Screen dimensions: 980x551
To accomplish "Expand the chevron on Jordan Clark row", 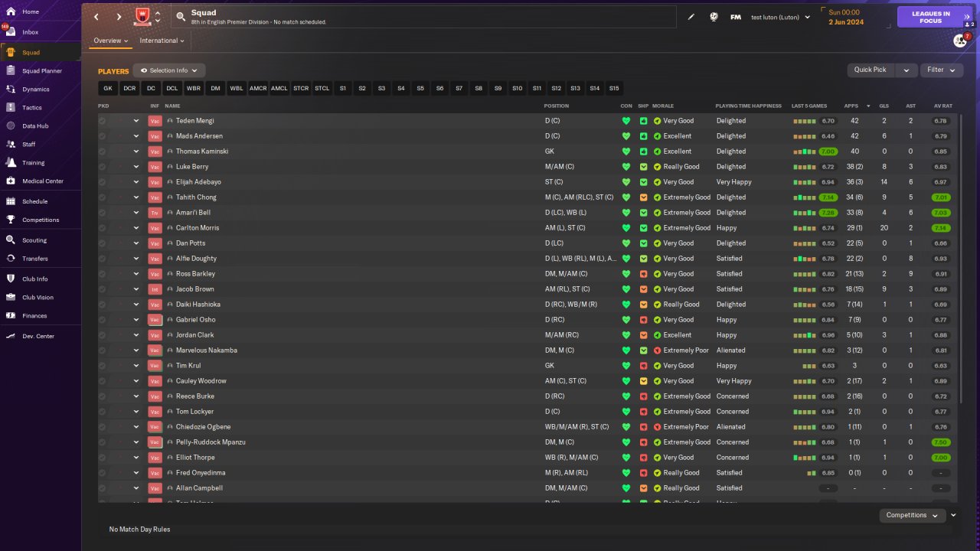I will (136, 335).
